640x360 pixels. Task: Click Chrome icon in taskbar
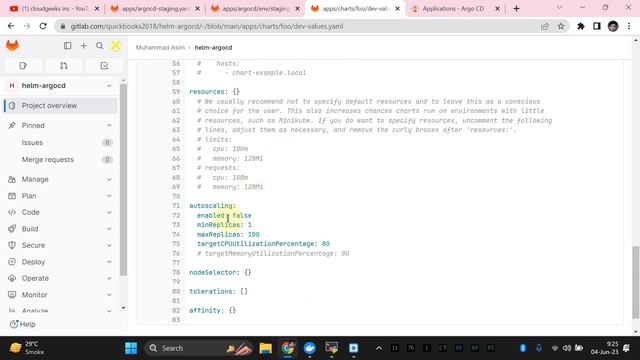(x=288, y=348)
